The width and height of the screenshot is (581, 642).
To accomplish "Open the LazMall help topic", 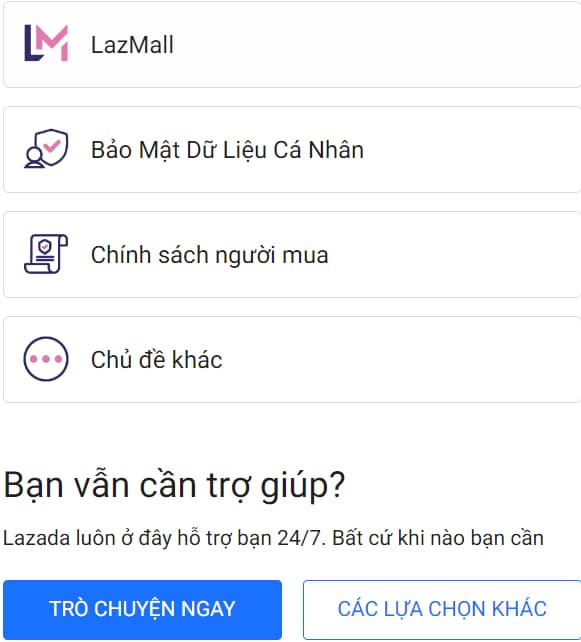I will 292,44.
